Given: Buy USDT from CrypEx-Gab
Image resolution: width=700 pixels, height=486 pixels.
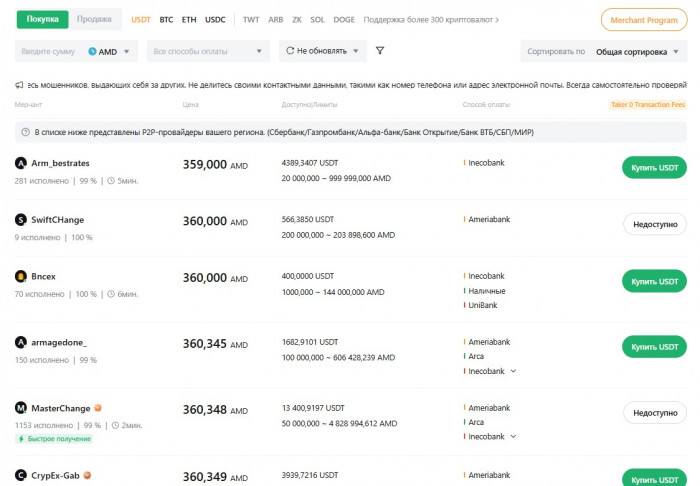Looking at the screenshot, I should click(x=654, y=478).
